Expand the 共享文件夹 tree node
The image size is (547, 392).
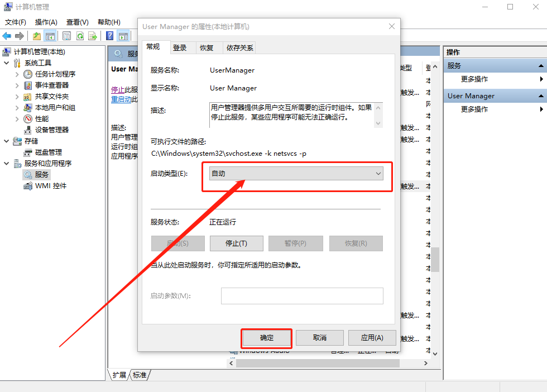17,97
